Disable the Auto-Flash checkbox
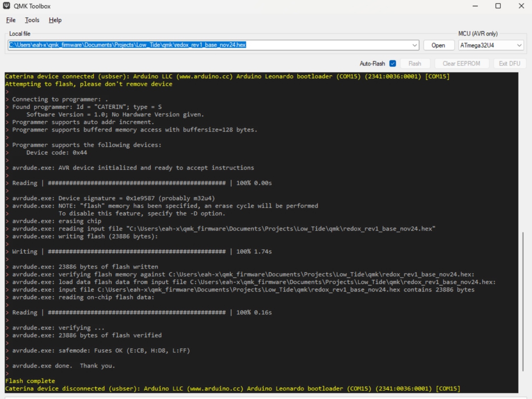 click(392, 63)
